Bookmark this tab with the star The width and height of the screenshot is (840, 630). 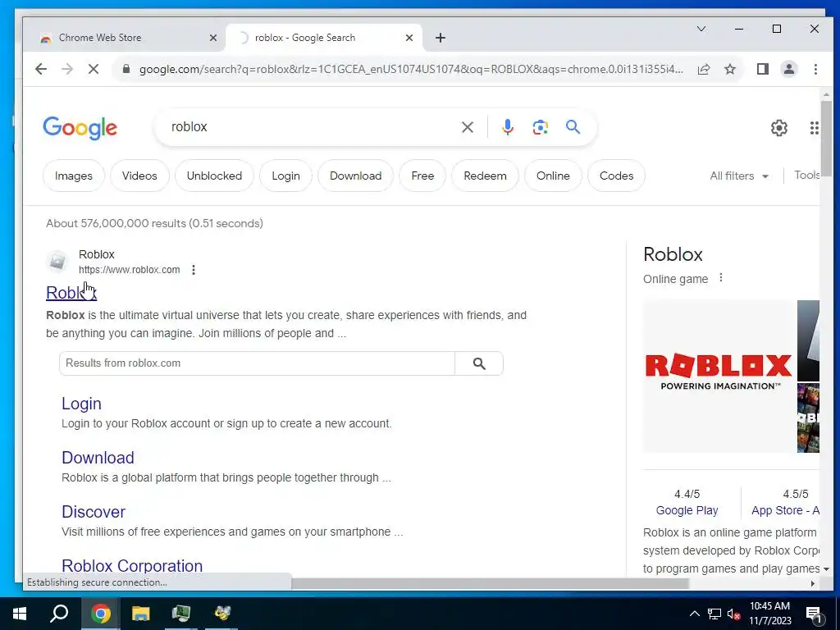(729, 69)
